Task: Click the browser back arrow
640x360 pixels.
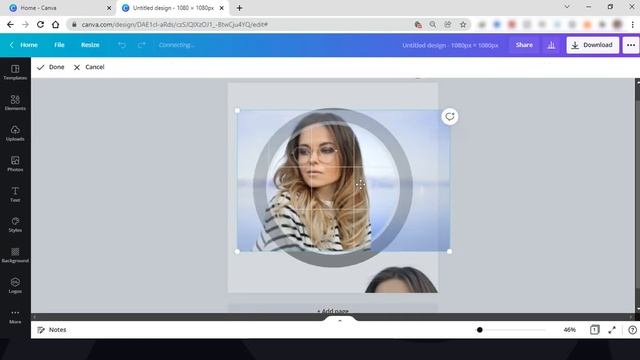Action: point(10,24)
